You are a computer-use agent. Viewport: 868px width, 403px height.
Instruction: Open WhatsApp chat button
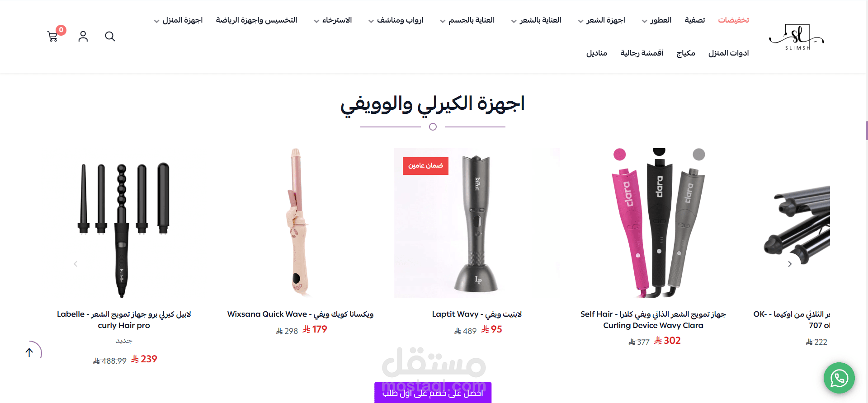pos(839,378)
